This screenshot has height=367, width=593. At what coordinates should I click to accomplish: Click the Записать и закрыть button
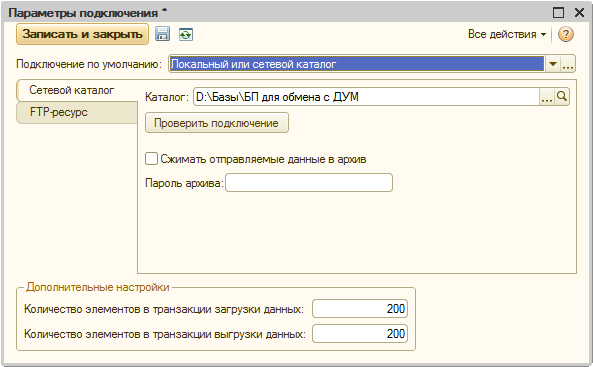coord(82,34)
